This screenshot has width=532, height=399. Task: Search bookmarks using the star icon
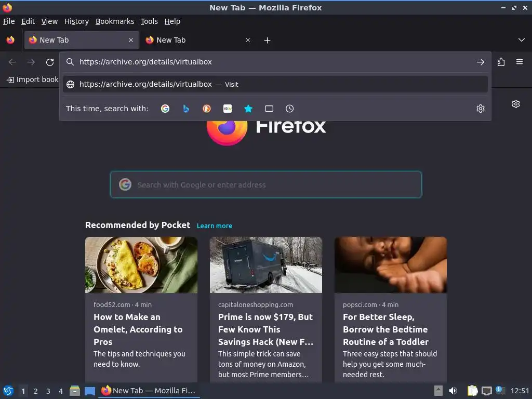pos(248,109)
